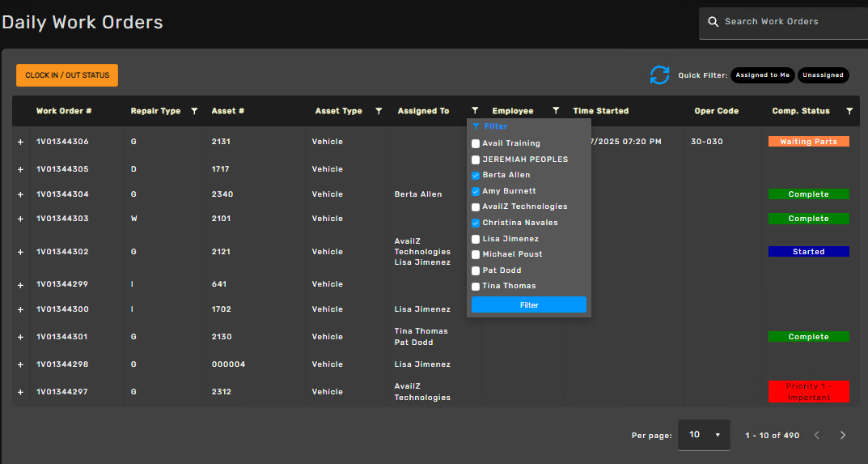Click the Oper Code column header

716,111
